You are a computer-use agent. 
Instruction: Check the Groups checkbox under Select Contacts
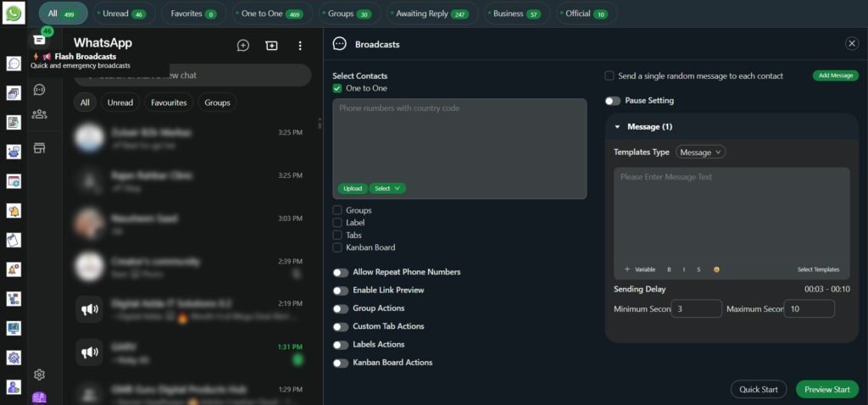[x=337, y=210]
